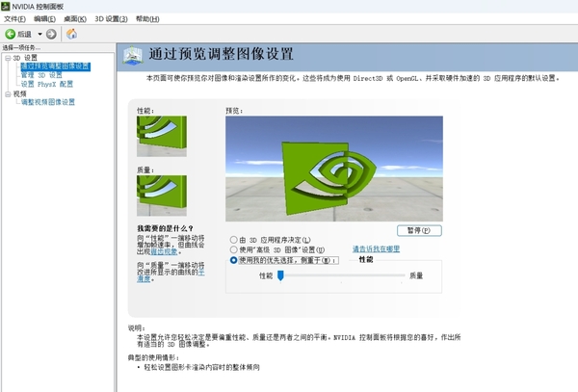Click the 性能 label left of slider
This screenshot has height=392, width=578.
[x=266, y=275]
